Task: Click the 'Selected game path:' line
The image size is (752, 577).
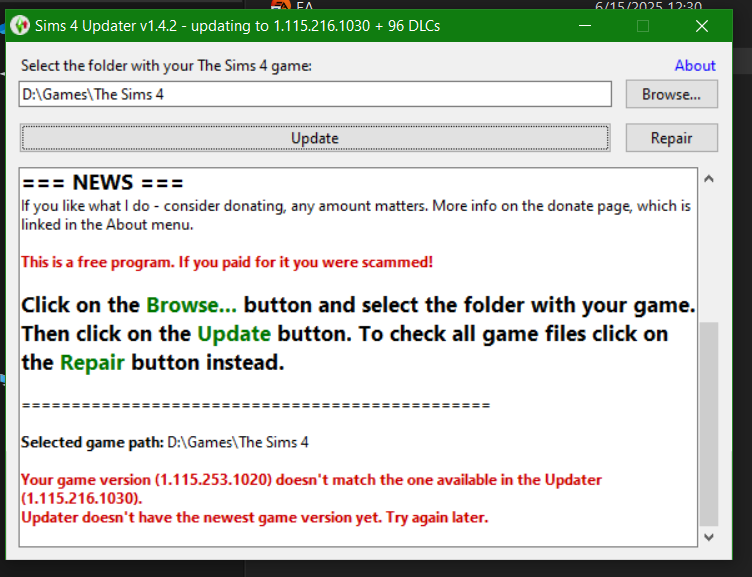Action: [x=164, y=442]
